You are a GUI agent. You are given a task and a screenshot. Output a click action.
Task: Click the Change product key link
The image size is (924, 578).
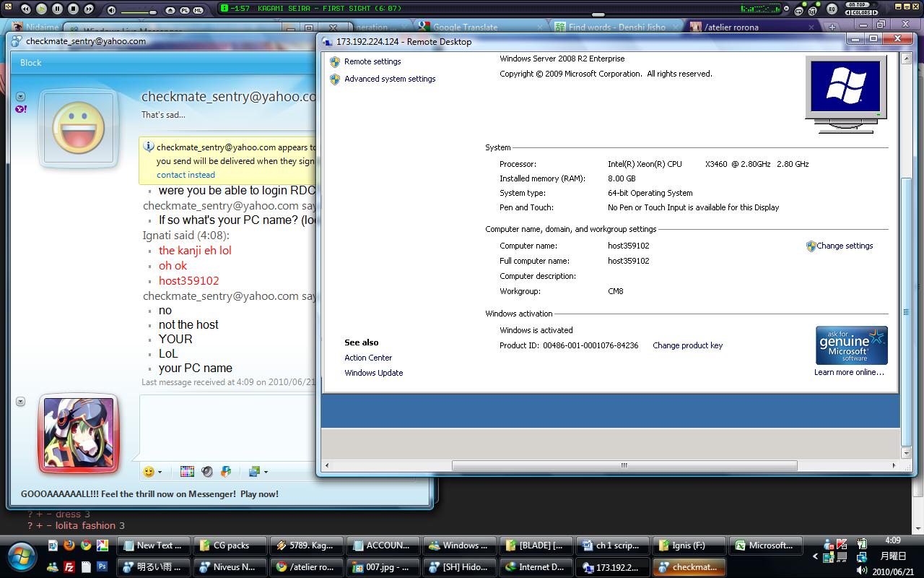(687, 346)
